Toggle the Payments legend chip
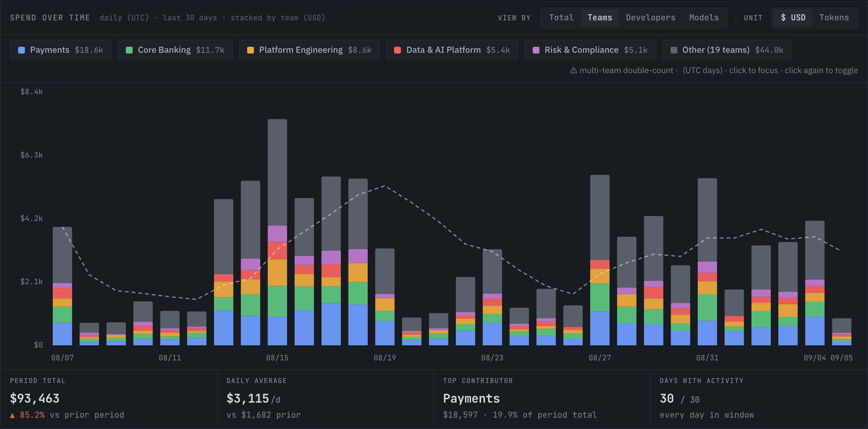This screenshot has width=868, height=429. 61,50
